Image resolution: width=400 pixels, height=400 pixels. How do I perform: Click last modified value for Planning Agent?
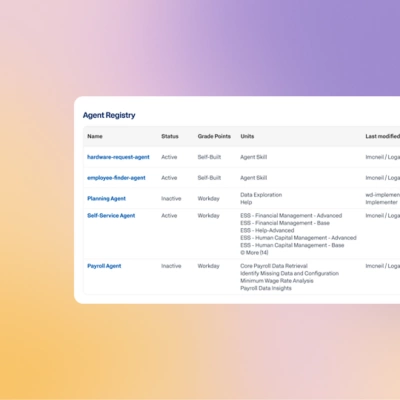[x=383, y=199]
